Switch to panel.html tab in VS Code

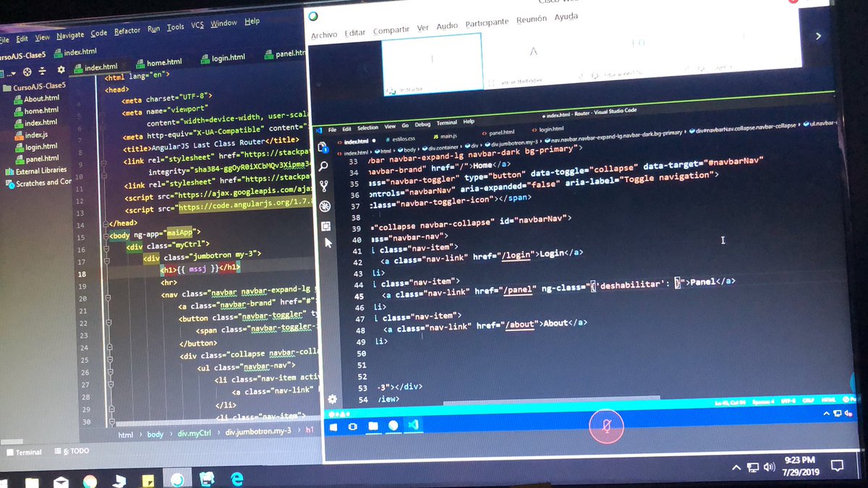tap(497, 133)
